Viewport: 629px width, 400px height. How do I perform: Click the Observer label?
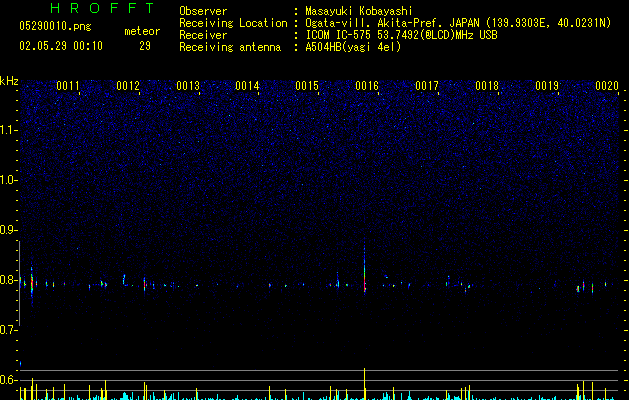[203, 11]
